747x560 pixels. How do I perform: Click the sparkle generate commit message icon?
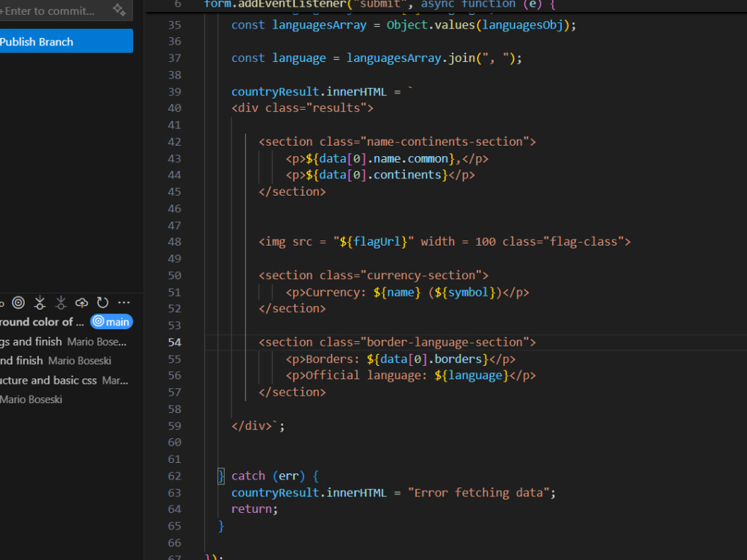(x=119, y=10)
